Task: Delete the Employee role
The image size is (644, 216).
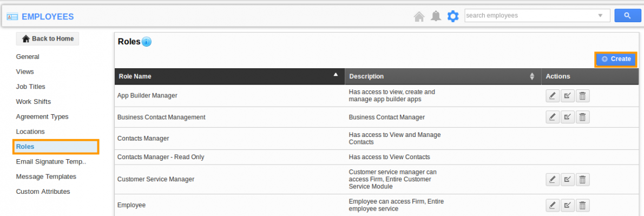Action: (x=582, y=205)
